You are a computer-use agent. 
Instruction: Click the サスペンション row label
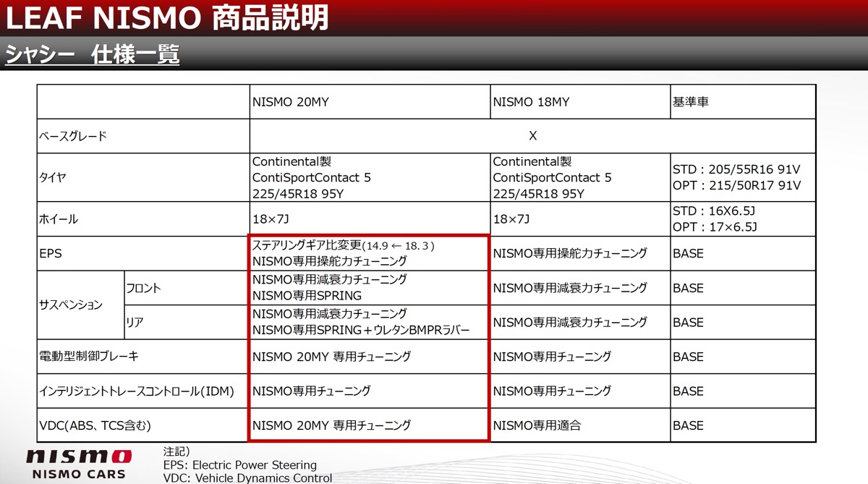point(71,305)
